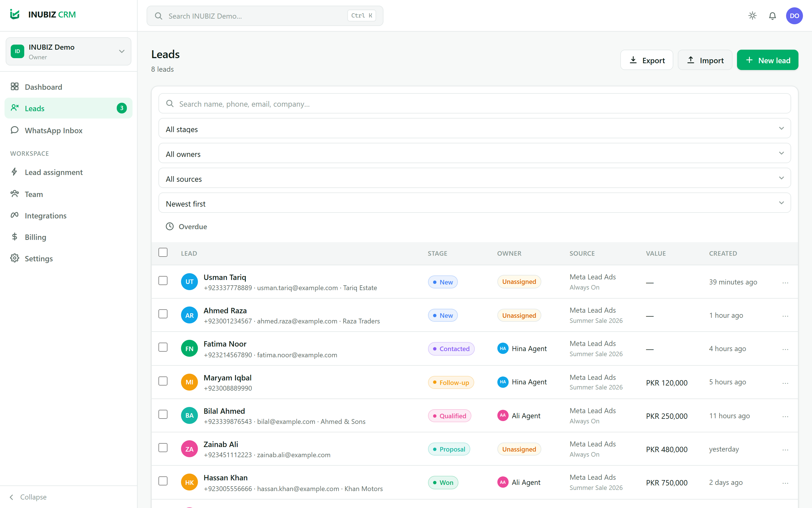
Task: Open row actions for Fatima Noor
Action: [x=785, y=349]
